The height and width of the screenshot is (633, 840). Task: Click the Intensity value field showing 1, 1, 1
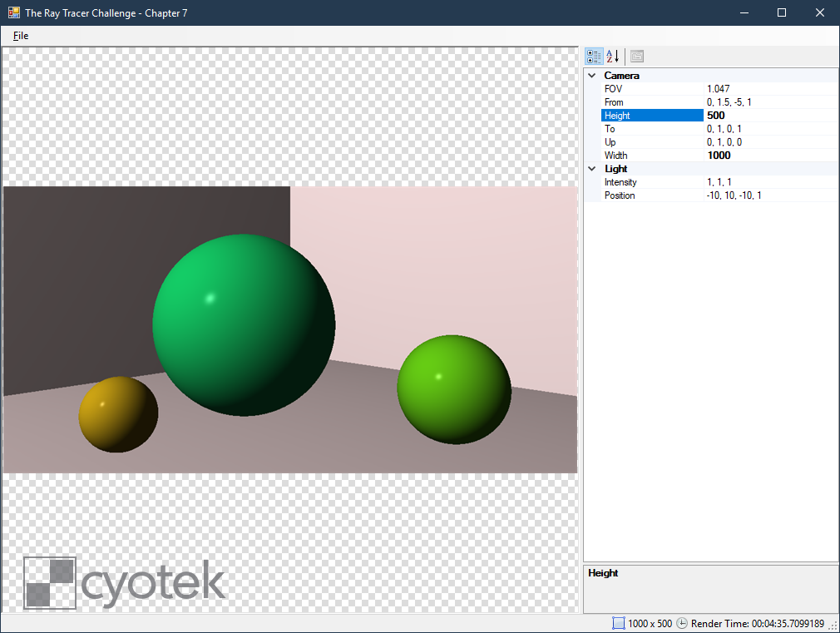[749, 181]
